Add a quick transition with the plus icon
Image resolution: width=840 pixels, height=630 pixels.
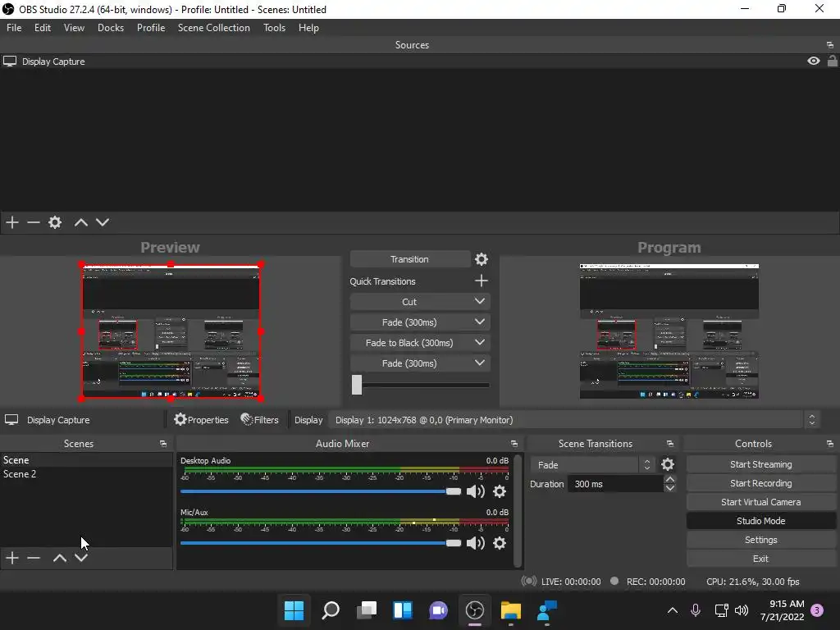click(x=481, y=281)
